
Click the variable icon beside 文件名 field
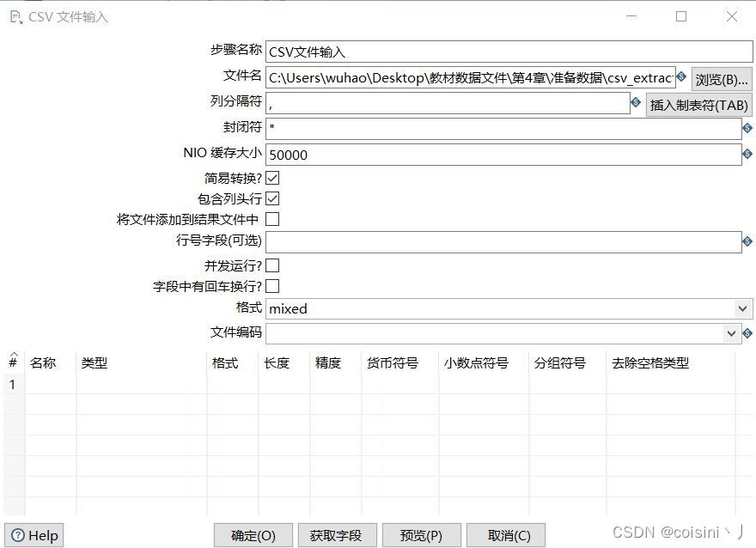coord(683,78)
